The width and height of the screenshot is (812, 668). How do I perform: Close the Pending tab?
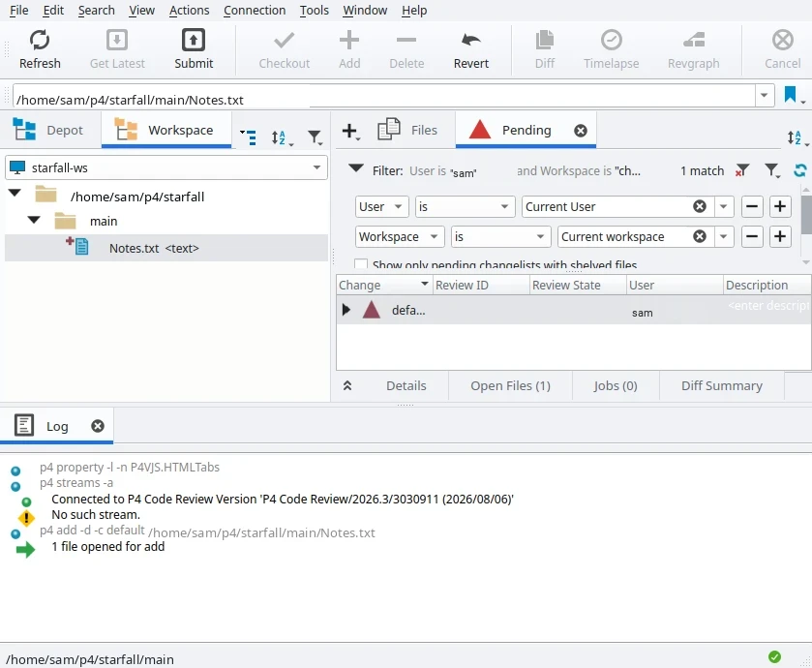(x=581, y=131)
